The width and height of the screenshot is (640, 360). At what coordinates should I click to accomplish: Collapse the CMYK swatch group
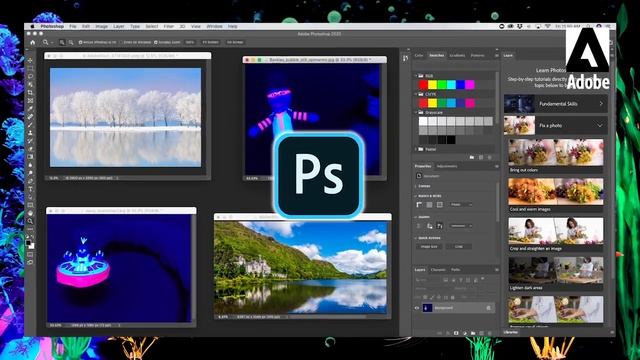click(416, 94)
